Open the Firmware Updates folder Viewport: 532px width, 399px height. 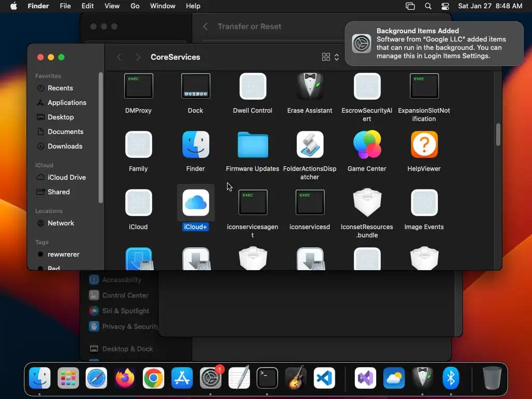point(253,145)
